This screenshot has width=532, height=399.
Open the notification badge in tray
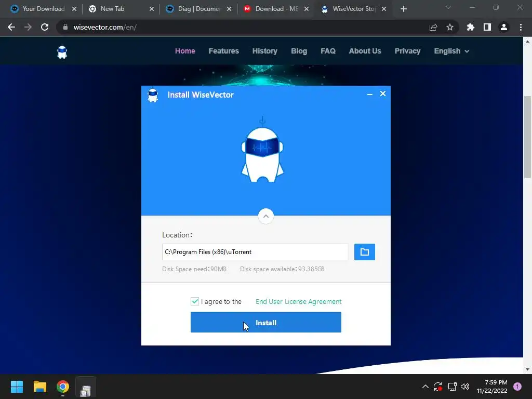[517, 387]
